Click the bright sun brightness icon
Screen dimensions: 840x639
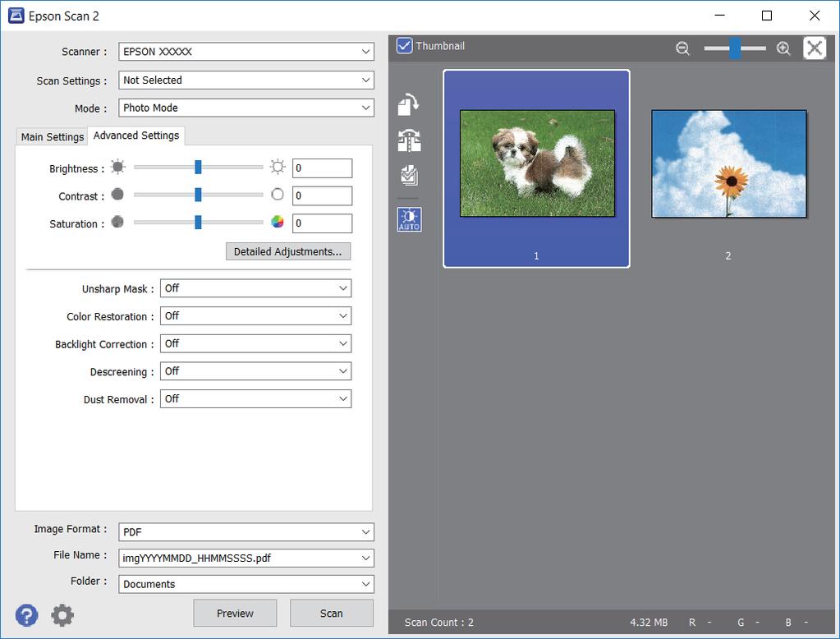point(278,168)
